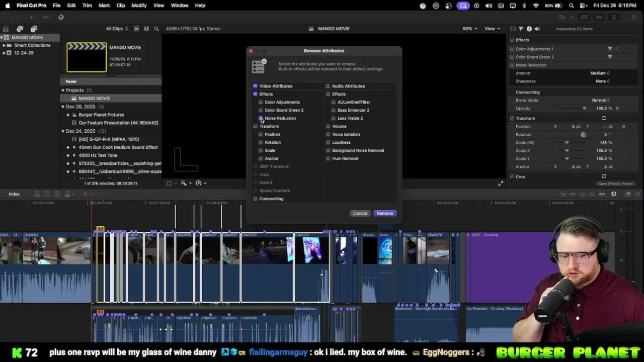Click the Rotation dial control

[x=583, y=134]
